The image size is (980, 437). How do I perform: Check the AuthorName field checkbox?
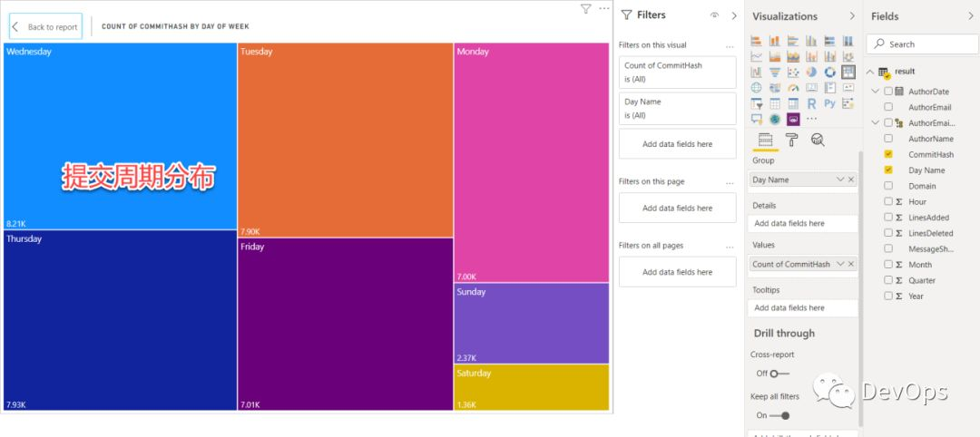point(888,139)
